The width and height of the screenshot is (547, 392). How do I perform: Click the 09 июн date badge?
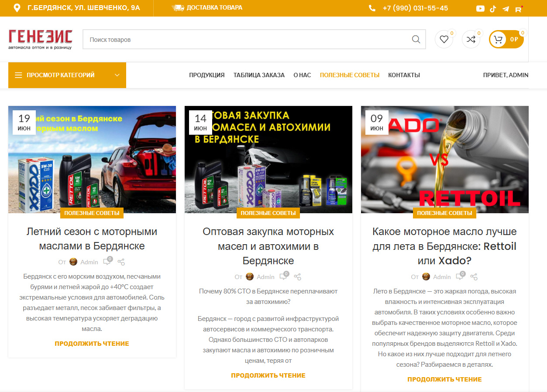[x=377, y=123]
